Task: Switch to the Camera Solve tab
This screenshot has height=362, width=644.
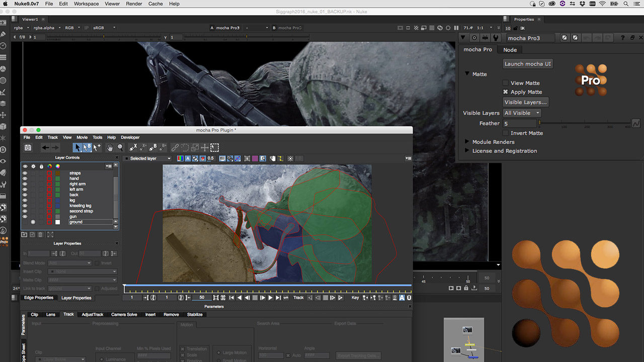Action: [x=124, y=314]
